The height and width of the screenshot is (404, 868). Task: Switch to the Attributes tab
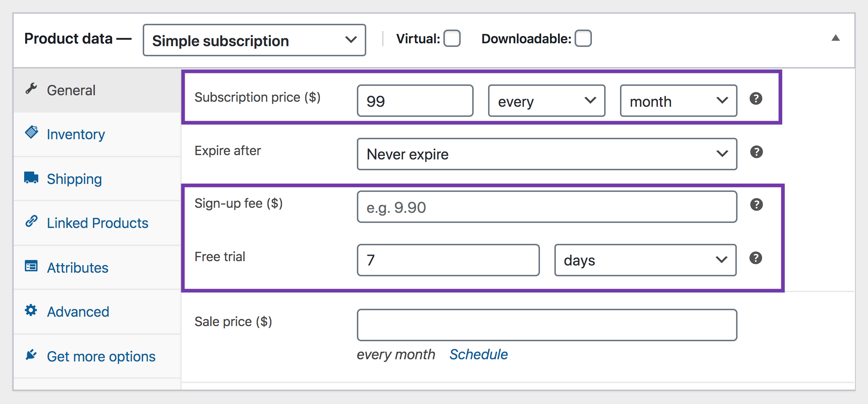(x=78, y=267)
